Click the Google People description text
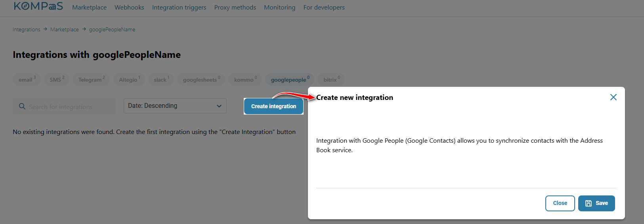This screenshot has height=224, width=644. tap(459, 145)
